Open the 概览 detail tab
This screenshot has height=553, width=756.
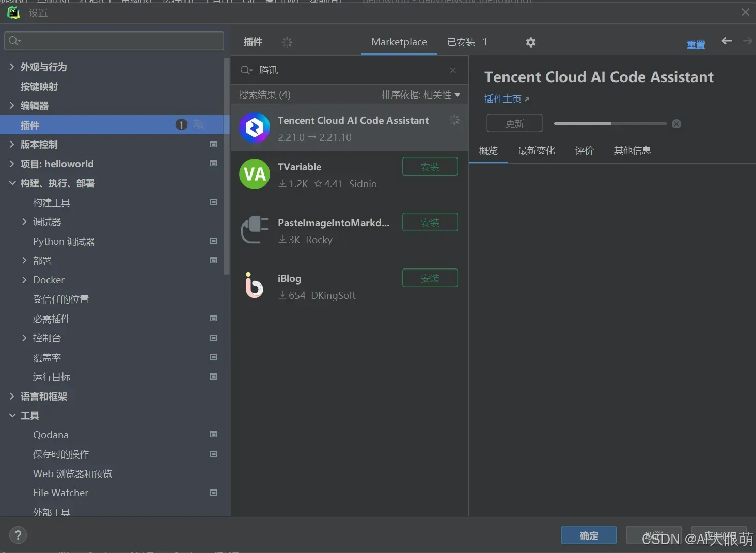coord(489,151)
